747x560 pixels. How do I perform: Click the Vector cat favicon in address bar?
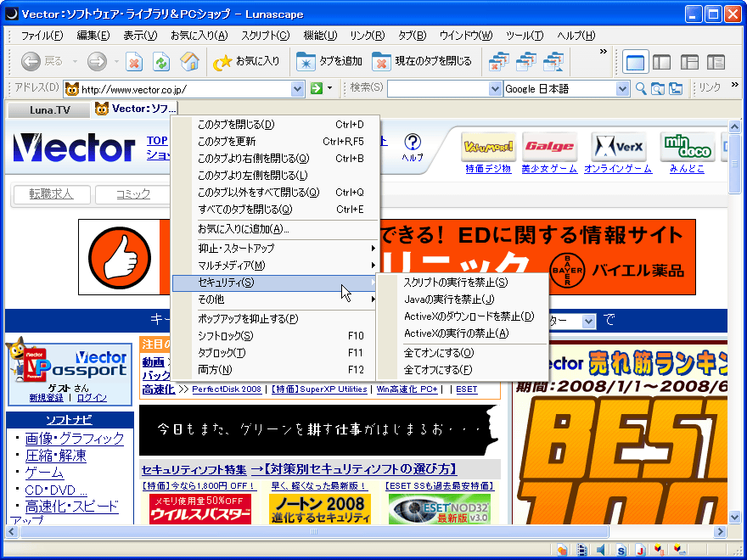pos(72,89)
